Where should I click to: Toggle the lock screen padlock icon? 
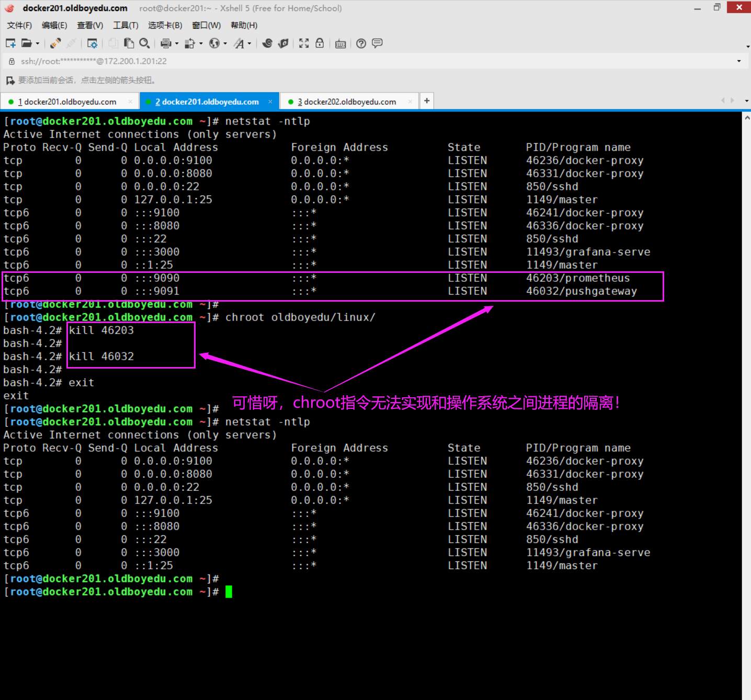(x=320, y=43)
